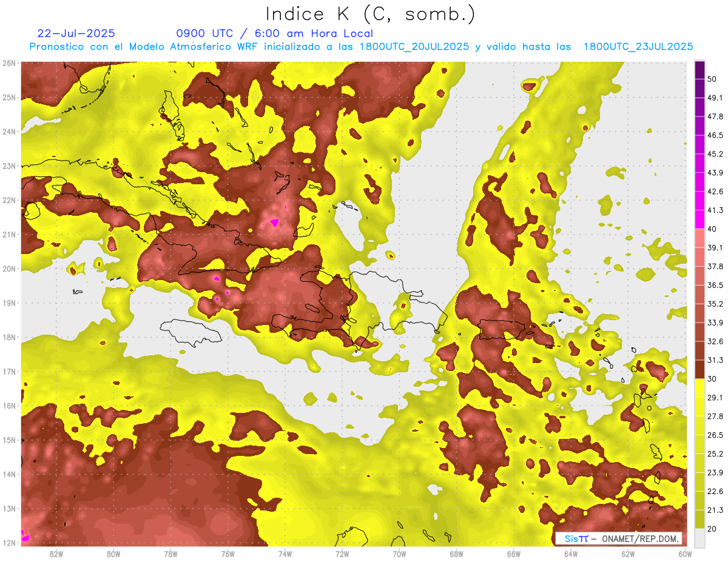
Task: Click the '0900 UTC / 6:00 am Hora Local' text
Action: pyautogui.click(x=275, y=33)
